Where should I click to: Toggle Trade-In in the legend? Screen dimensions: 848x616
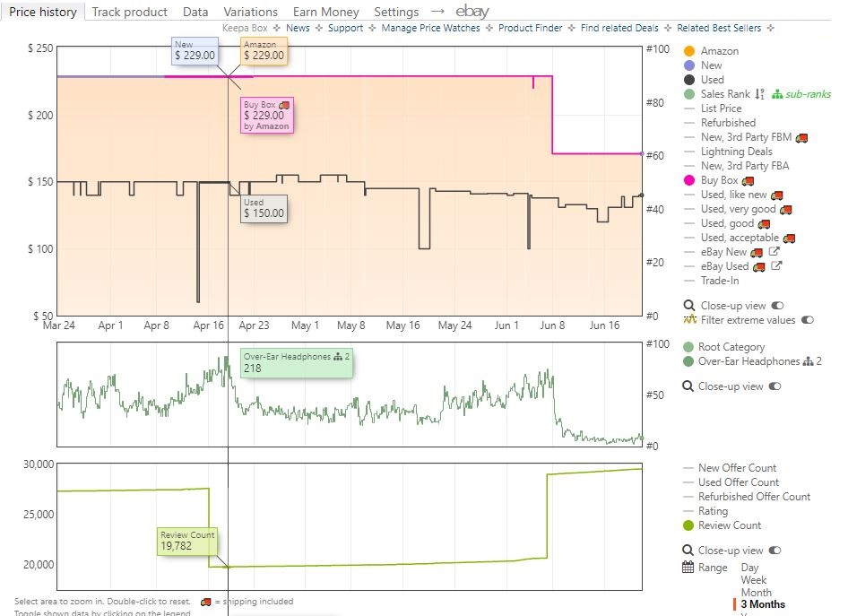pyautogui.click(x=719, y=281)
